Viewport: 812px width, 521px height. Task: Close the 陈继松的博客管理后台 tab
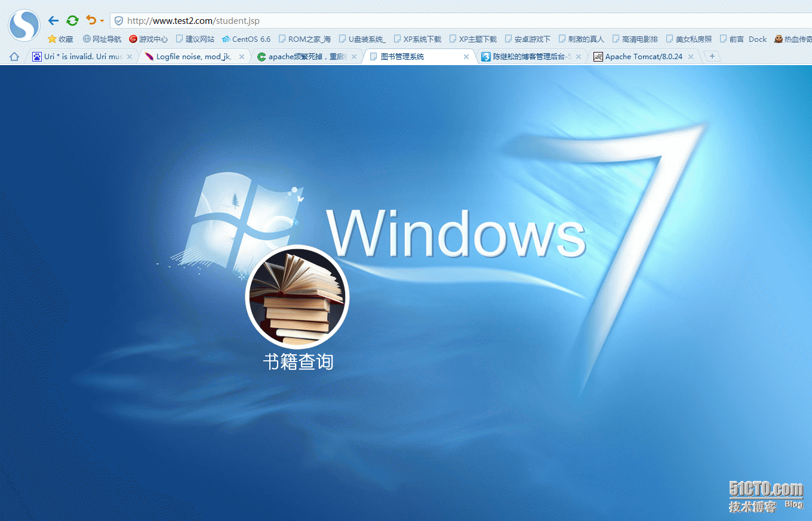click(x=579, y=57)
